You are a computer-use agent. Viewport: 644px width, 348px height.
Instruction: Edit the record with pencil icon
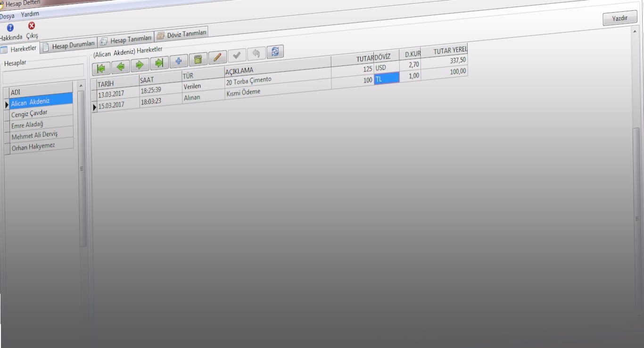(217, 57)
